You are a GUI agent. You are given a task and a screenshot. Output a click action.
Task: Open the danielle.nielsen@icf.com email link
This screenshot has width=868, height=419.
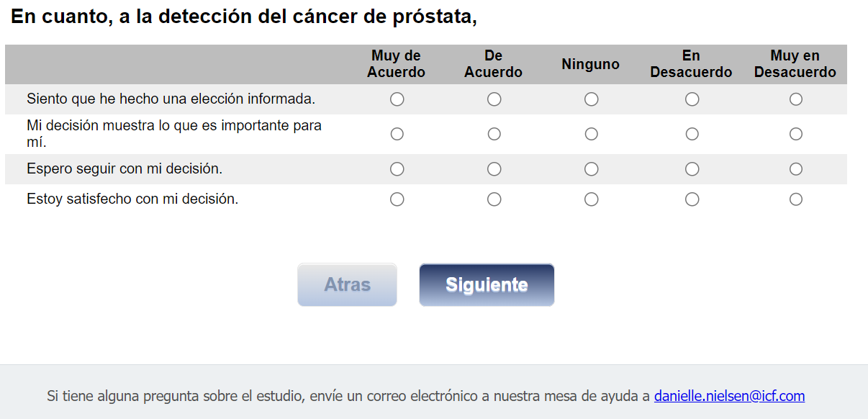pos(729,396)
